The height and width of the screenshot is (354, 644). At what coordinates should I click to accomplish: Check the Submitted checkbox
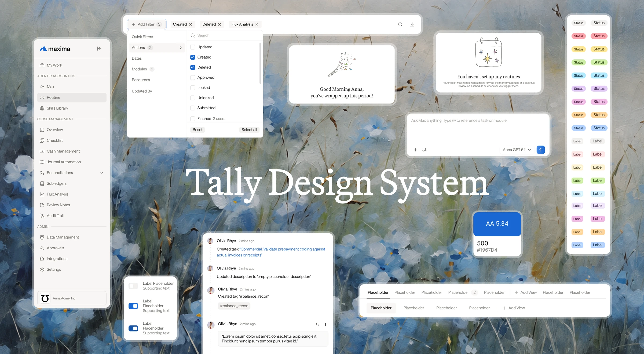coord(193,108)
